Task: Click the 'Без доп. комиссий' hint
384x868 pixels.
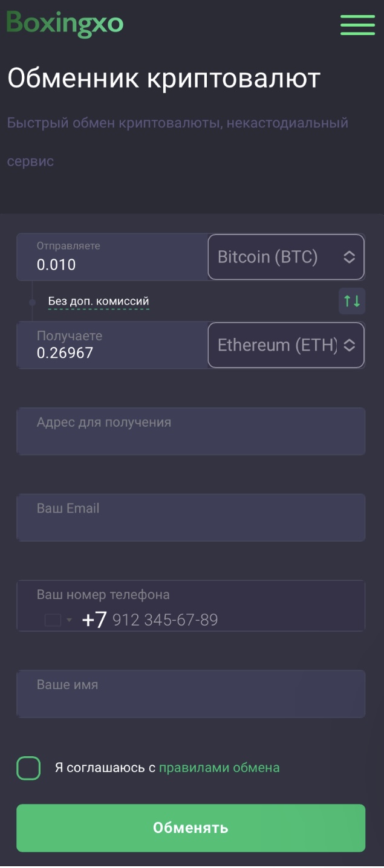Action: (x=99, y=301)
